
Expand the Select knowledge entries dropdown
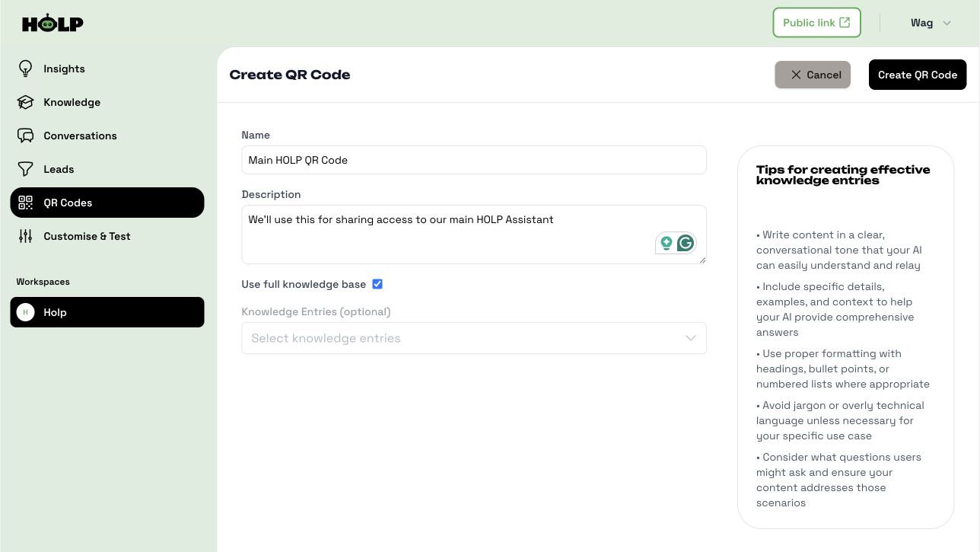pos(474,338)
